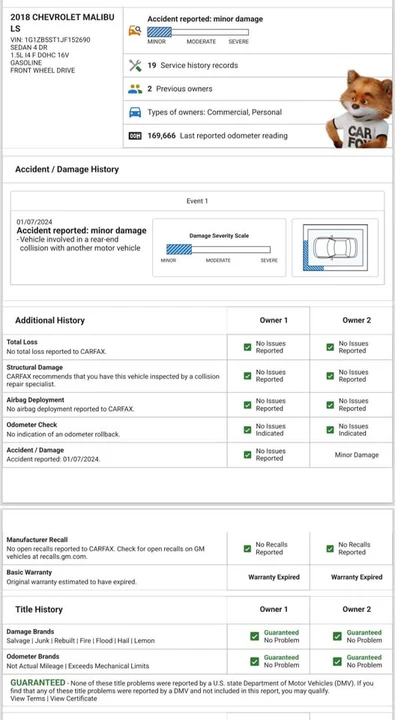Click Odometer Brands guaranteed checkmark Owner 2
395x720 pixels.
pyautogui.click(x=337, y=661)
